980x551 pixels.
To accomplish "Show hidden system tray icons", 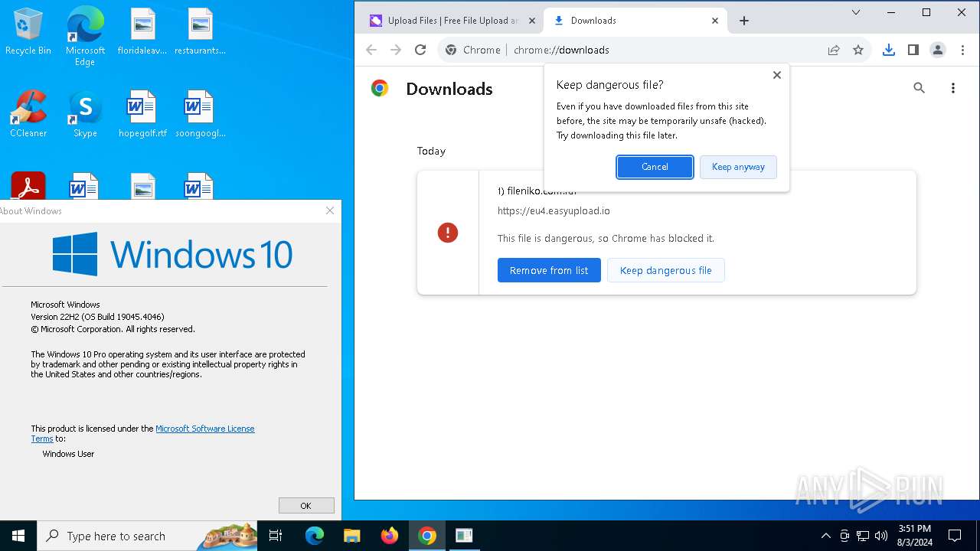I will [x=825, y=536].
